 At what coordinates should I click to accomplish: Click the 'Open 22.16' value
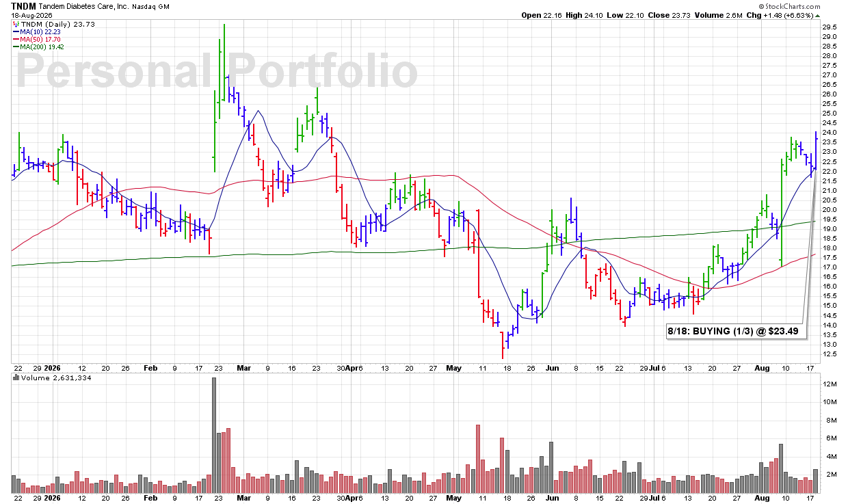tap(543, 15)
